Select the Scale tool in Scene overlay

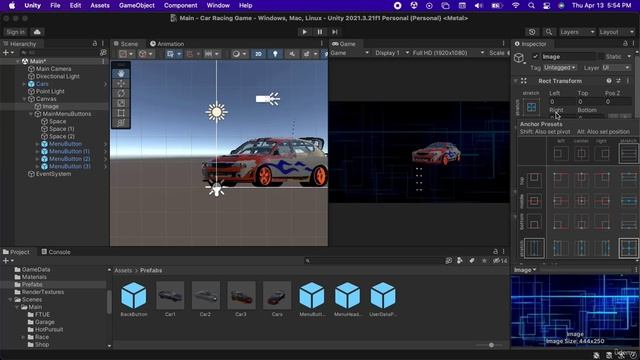click(x=121, y=103)
